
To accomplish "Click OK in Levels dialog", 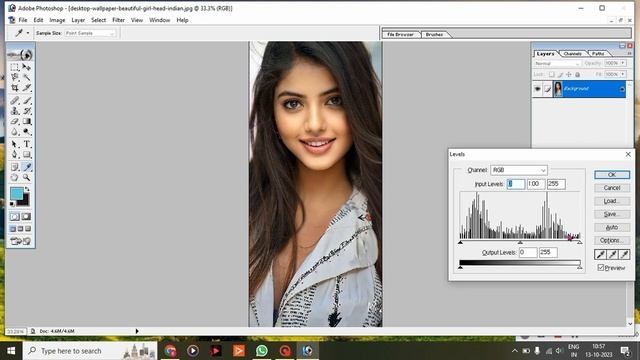I will point(612,175).
